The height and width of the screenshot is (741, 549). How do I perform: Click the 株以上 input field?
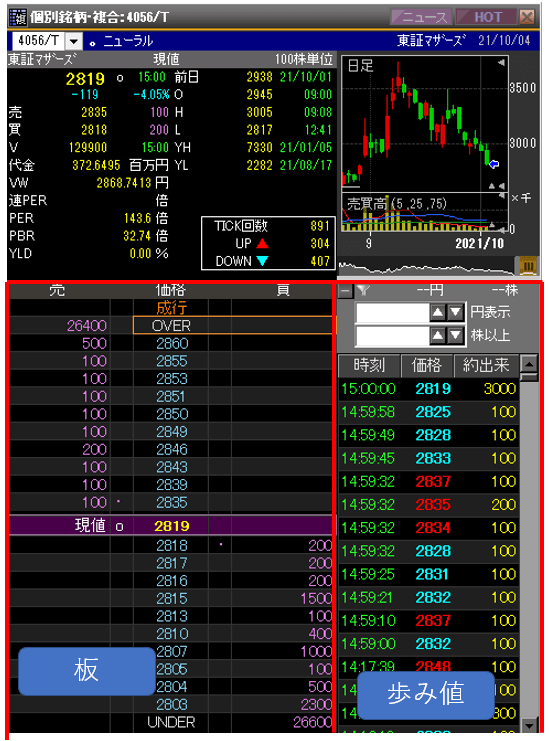click(392, 336)
